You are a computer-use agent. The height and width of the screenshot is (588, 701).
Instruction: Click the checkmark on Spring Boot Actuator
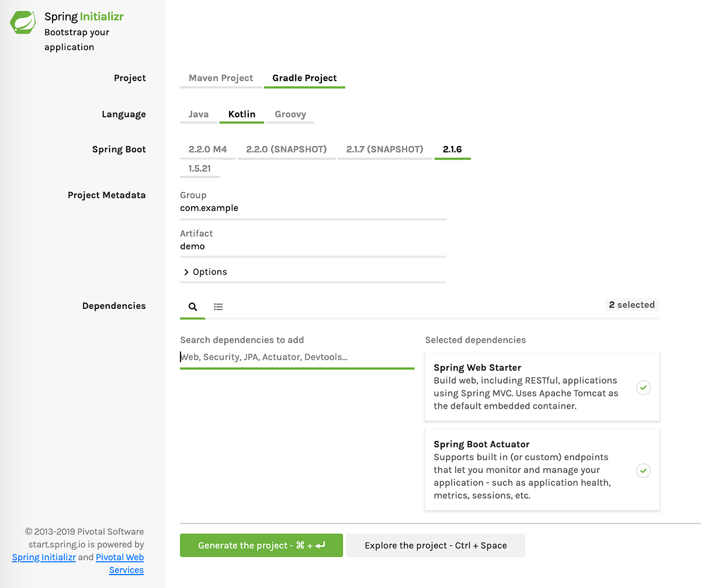click(x=643, y=471)
